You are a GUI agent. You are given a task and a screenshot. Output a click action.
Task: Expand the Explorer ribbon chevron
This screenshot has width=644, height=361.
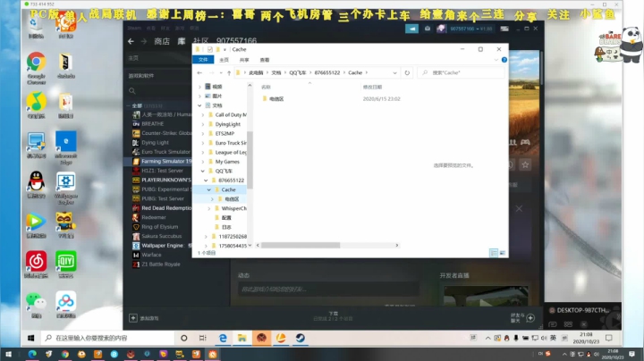[496, 60]
